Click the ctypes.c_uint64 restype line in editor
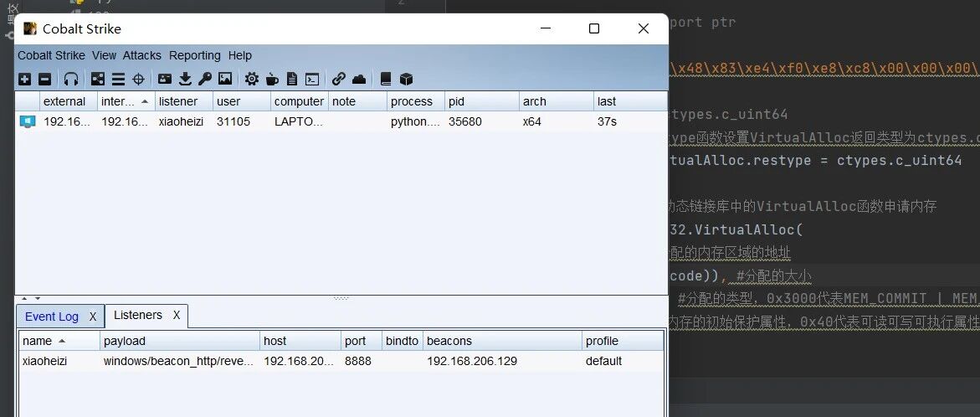 point(815,160)
